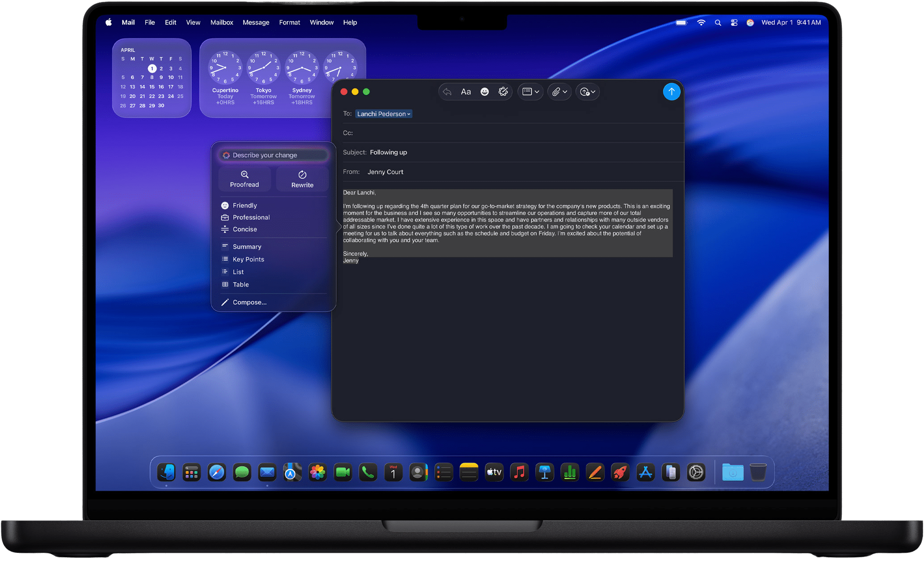Choose Rewrite in the Writing Tools panel
Screen dimensions: 924x565
point(302,179)
